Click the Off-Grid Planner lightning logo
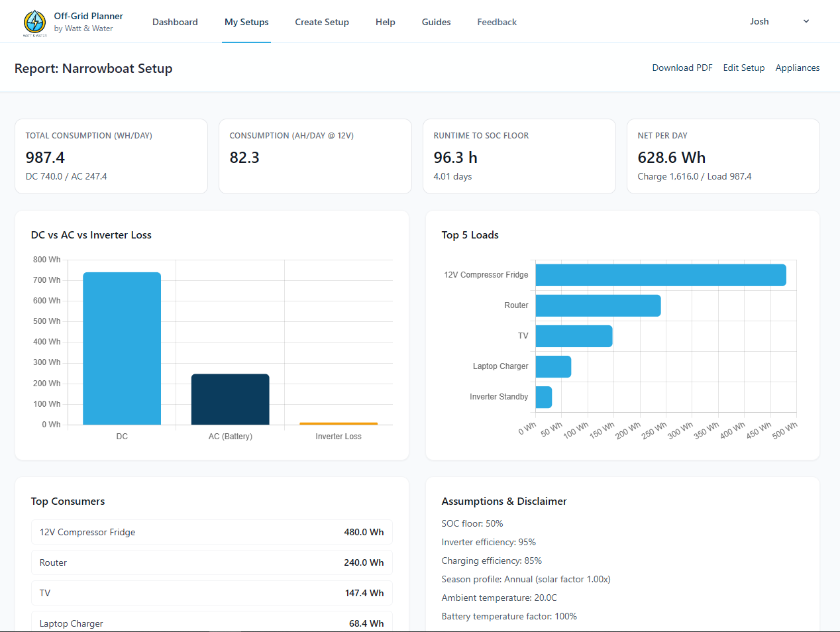The height and width of the screenshot is (632, 840). 34,22
